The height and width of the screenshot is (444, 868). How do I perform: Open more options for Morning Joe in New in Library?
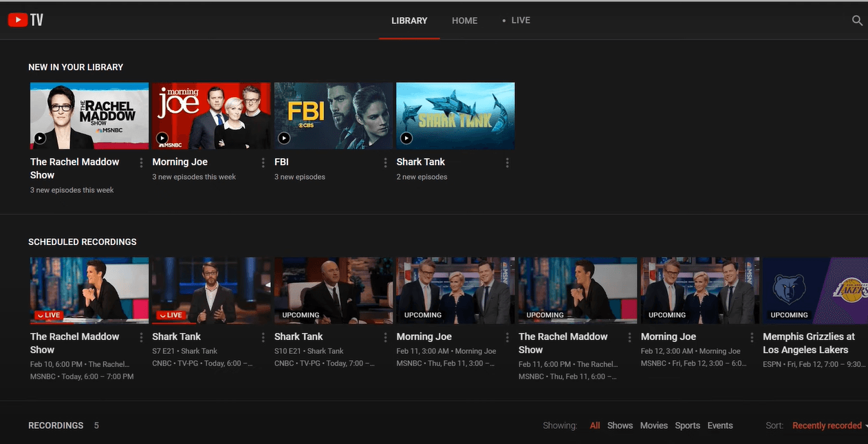tap(263, 162)
